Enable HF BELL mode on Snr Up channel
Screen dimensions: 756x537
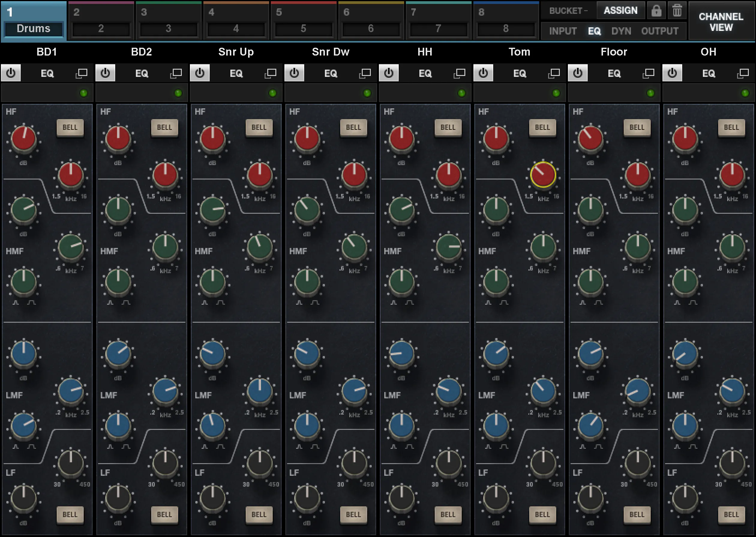(259, 128)
